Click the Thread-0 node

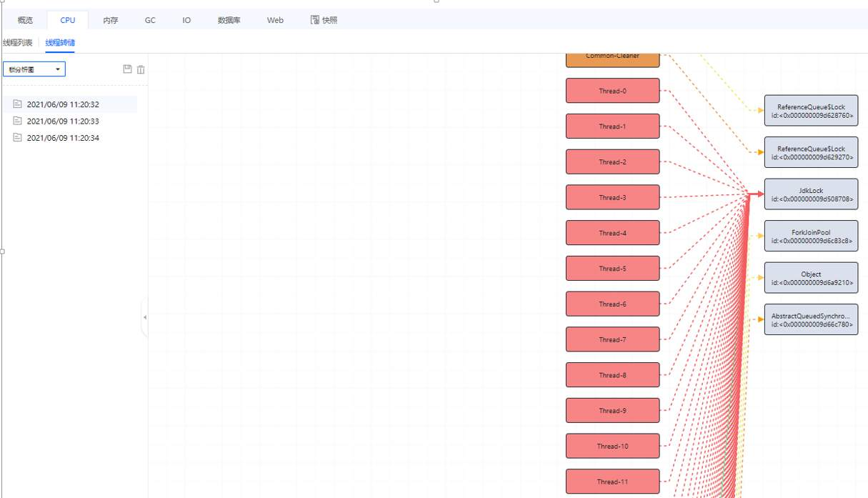(612, 91)
